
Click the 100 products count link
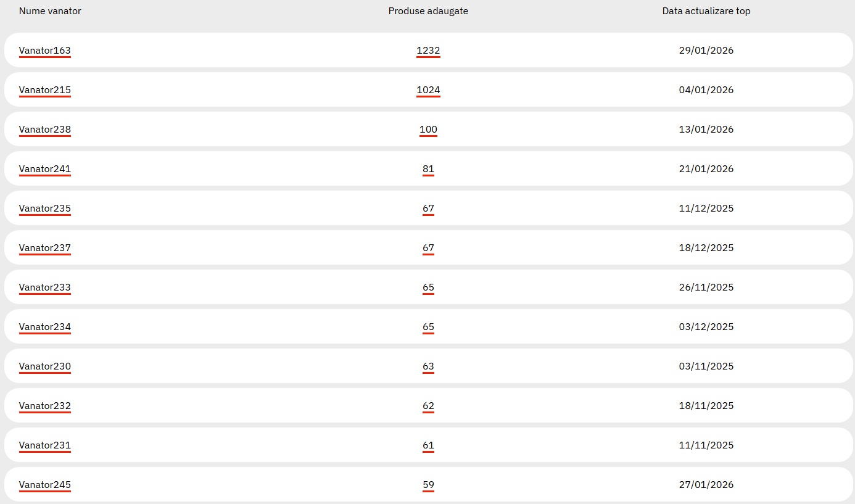coord(428,130)
